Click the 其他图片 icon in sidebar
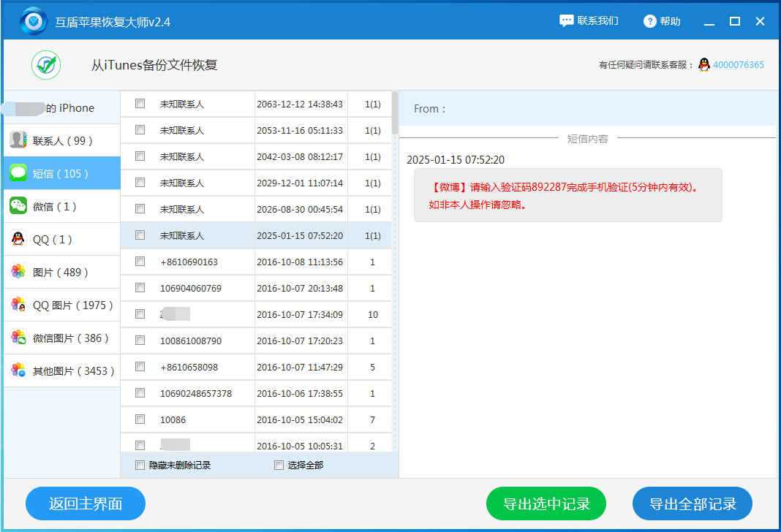 [18, 370]
